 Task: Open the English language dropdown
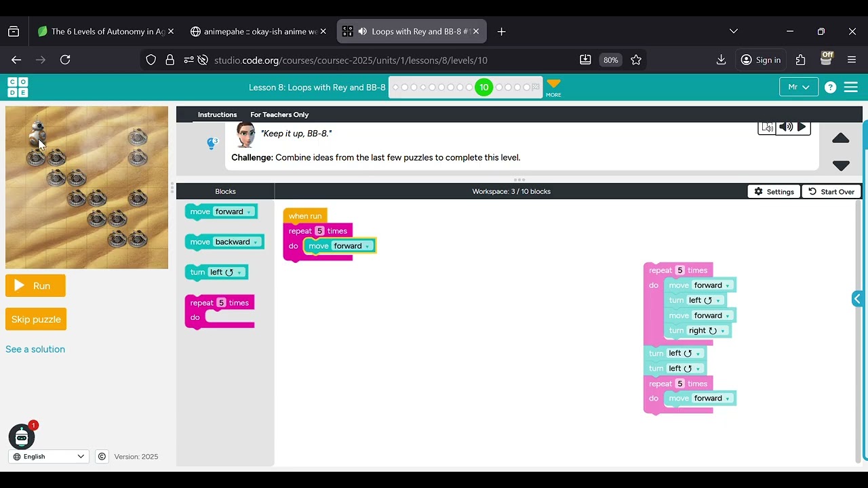point(47,456)
